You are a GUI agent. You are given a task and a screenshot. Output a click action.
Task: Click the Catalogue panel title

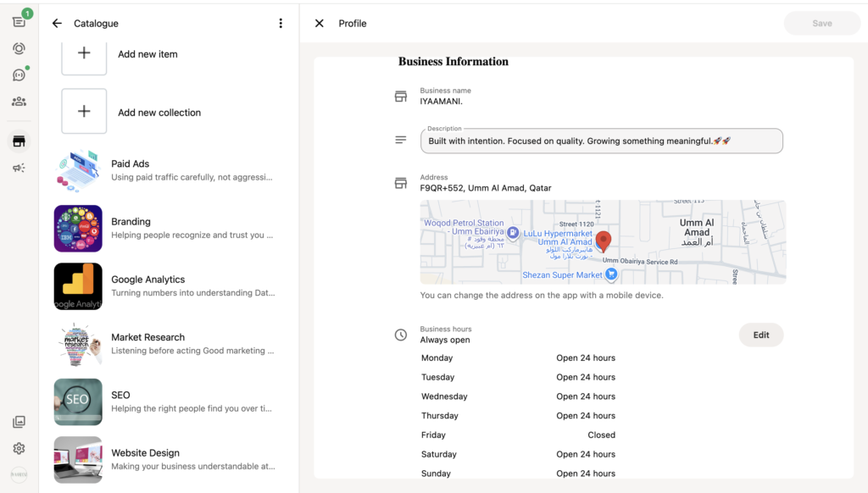coord(97,23)
